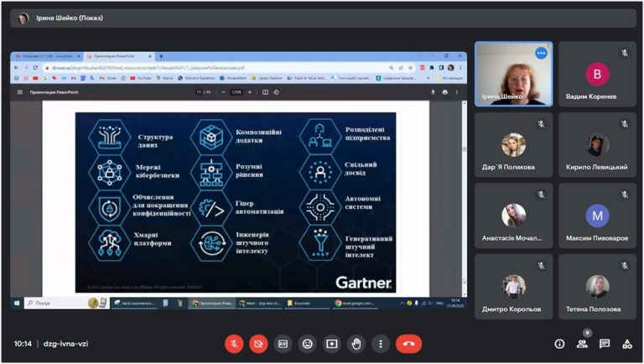
Task: Click the Windows Start button in shared screen
Action: [x=17, y=304]
